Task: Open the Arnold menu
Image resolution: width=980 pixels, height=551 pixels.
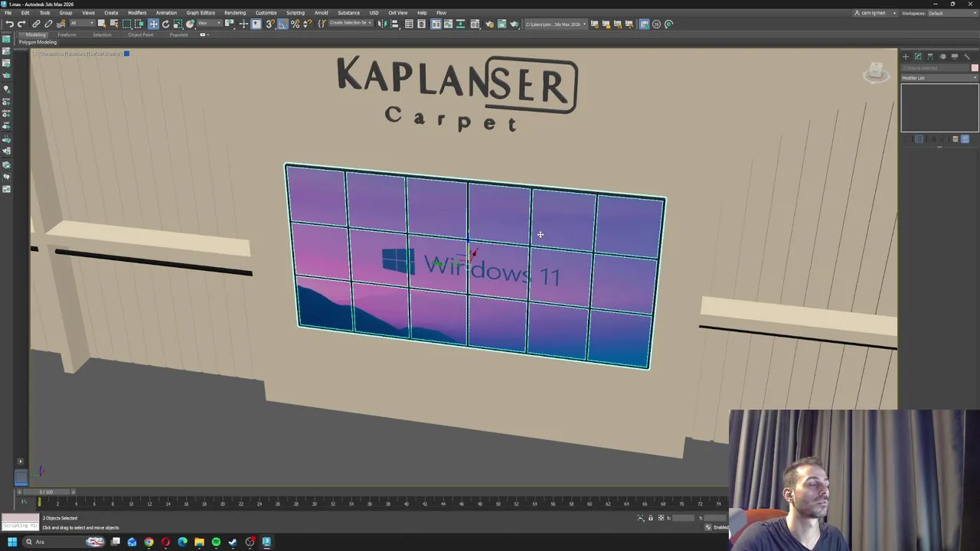Action: coord(321,13)
